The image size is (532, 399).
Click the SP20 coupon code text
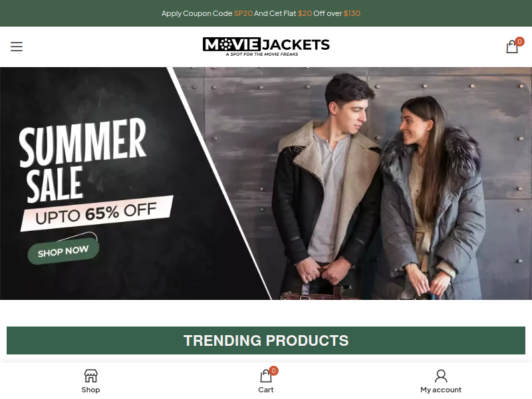243,13
